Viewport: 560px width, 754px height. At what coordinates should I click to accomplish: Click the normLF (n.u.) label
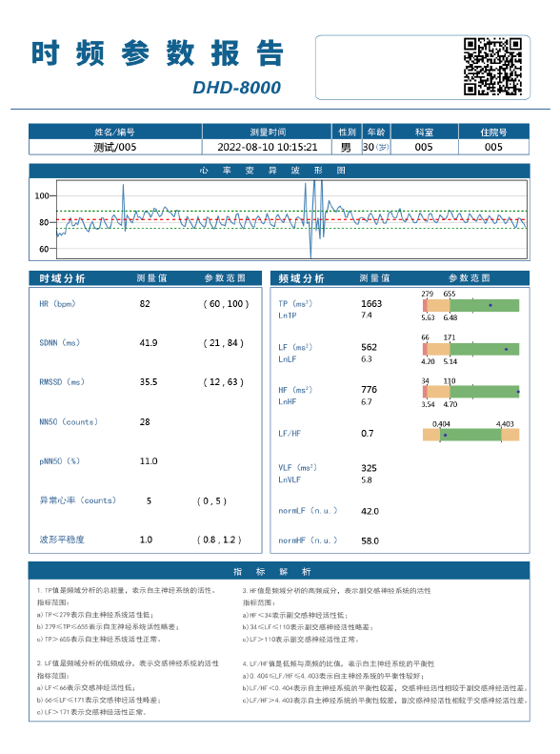pos(308,511)
